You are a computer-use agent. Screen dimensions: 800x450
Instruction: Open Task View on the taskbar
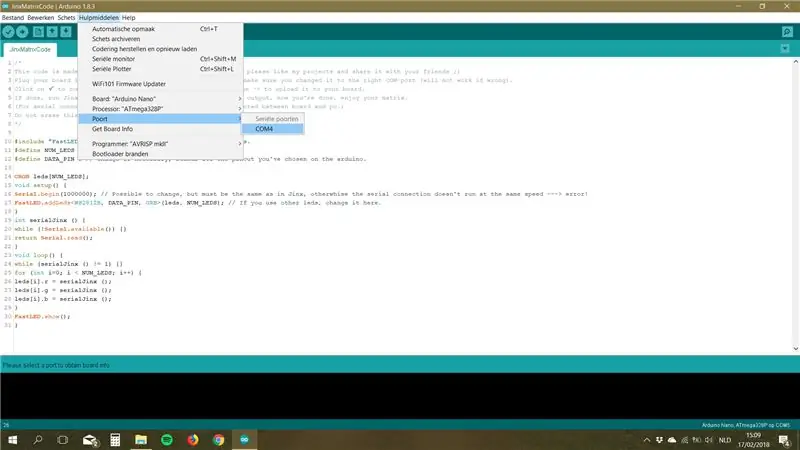(63, 440)
